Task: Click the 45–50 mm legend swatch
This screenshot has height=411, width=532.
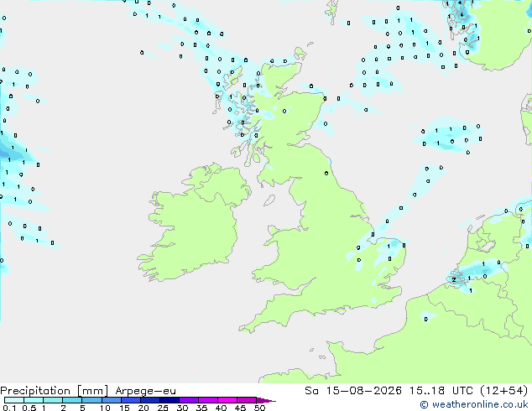Action: click(247, 400)
